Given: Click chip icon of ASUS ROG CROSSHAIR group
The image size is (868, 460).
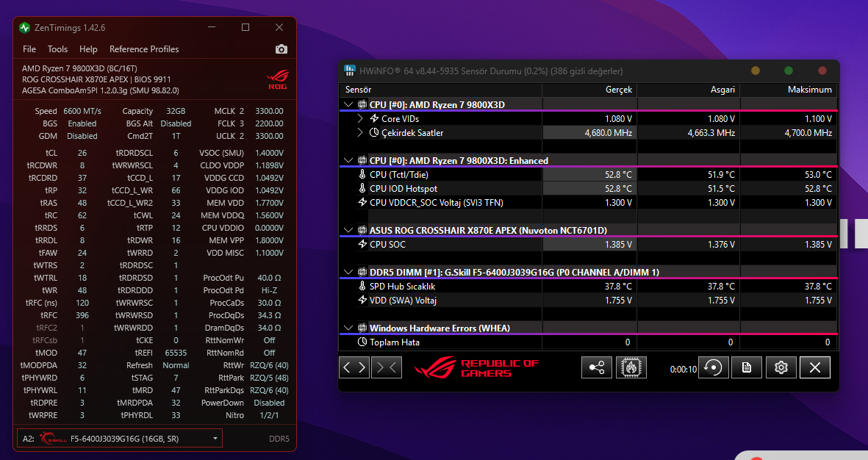Looking at the screenshot, I should [x=362, y=230].
